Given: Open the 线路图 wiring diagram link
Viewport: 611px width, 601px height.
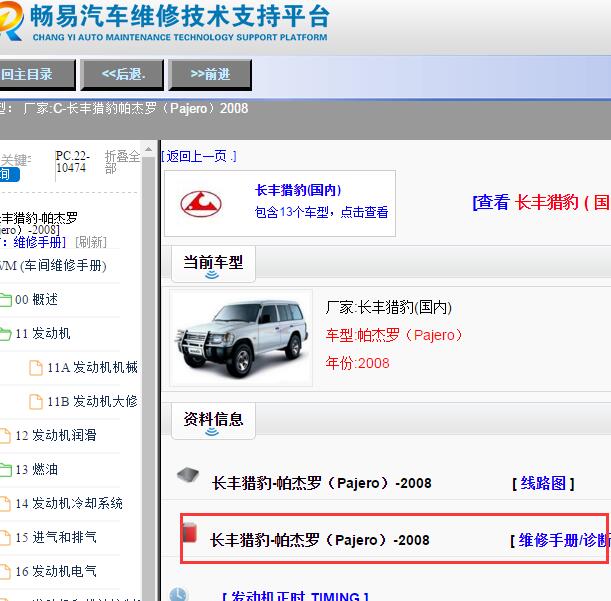Looking at the screenshot, I should pyautogui.click(x=543, y=483).
